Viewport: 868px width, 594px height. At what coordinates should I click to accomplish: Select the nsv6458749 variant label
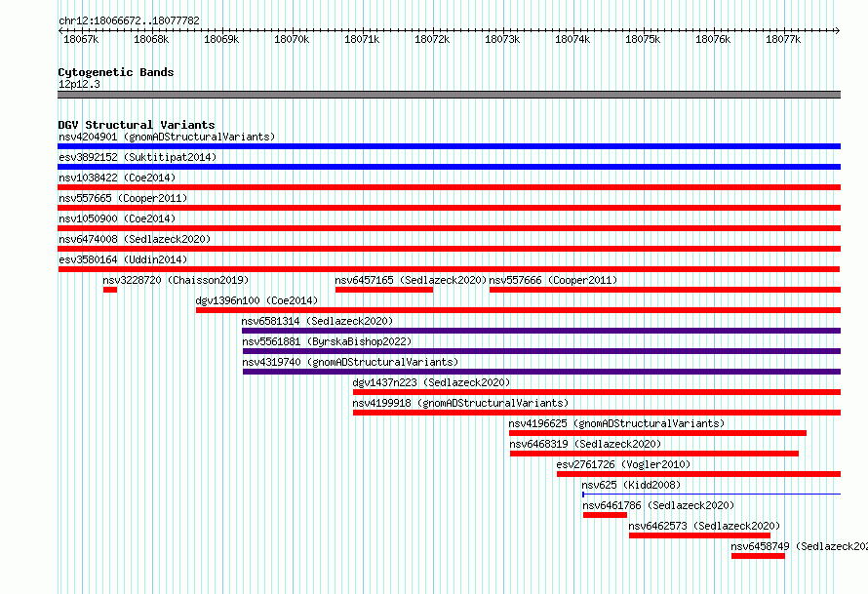coord(799,546)
